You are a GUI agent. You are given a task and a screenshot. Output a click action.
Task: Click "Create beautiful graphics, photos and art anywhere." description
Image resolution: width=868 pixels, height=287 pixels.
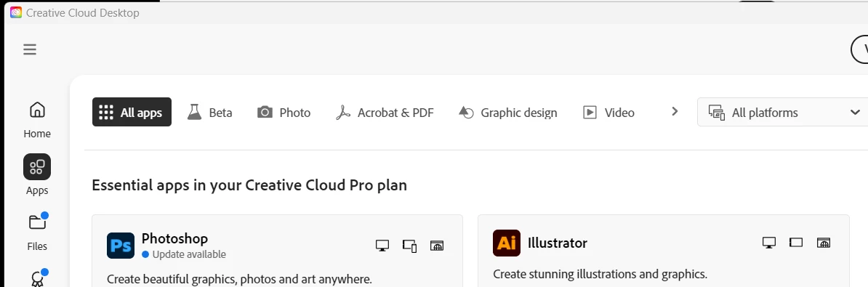239,279
